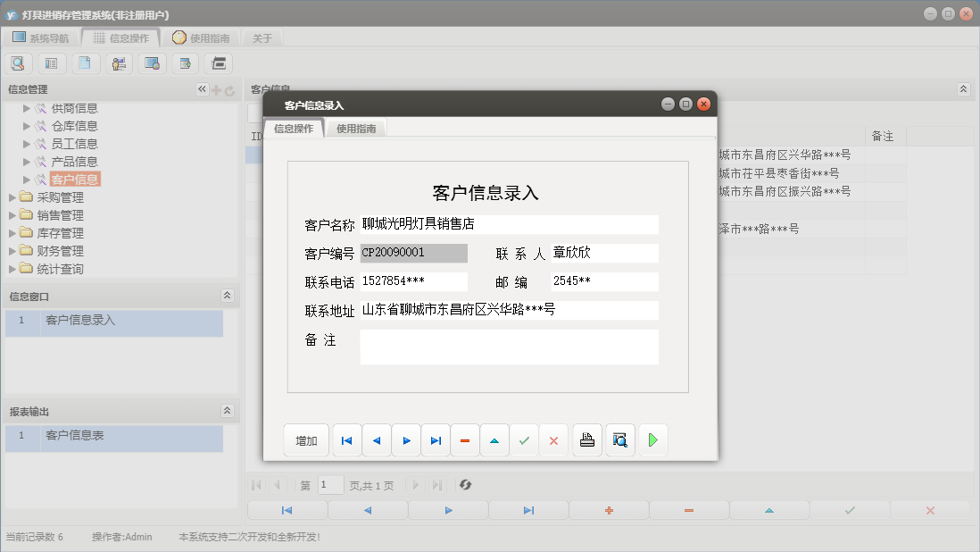Switch to the 使用指南 tab in the dialog
980x552 pixels.
click(356, 128)
